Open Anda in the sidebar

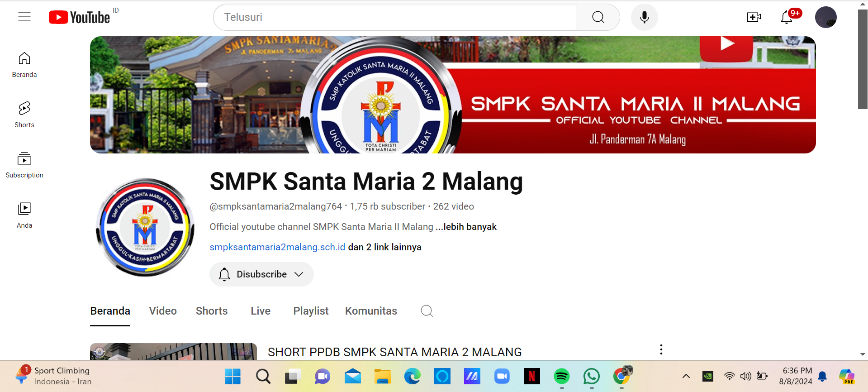[x=24, y=215]
